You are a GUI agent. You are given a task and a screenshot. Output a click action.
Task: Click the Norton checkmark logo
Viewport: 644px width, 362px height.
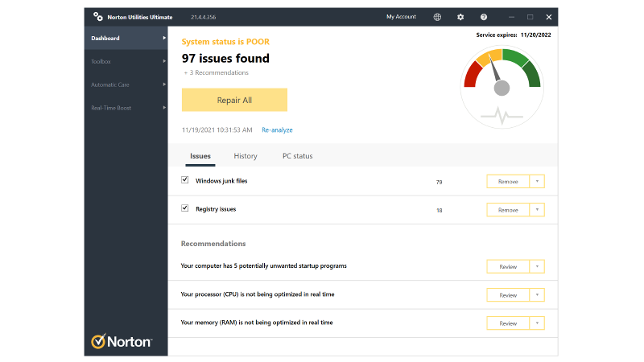click(x=98, y=341)
